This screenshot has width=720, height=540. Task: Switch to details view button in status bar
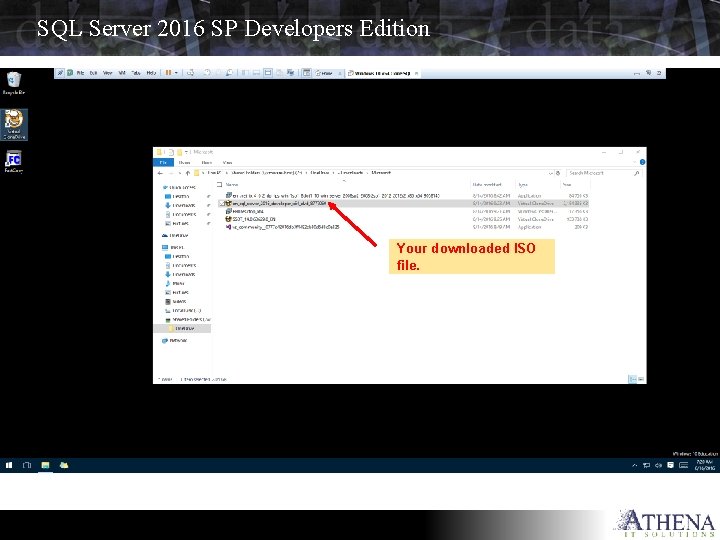coord(633,379)
